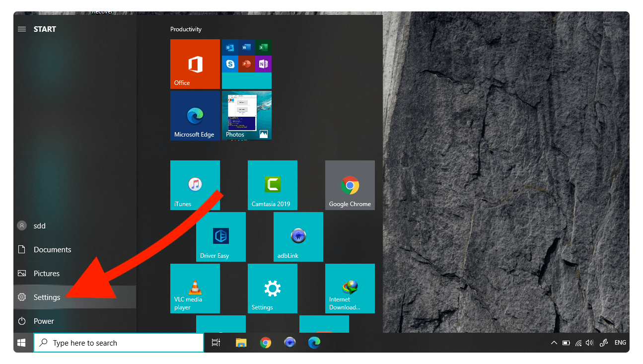
Task: Click the Windows Start button
Action: [22, 343]
